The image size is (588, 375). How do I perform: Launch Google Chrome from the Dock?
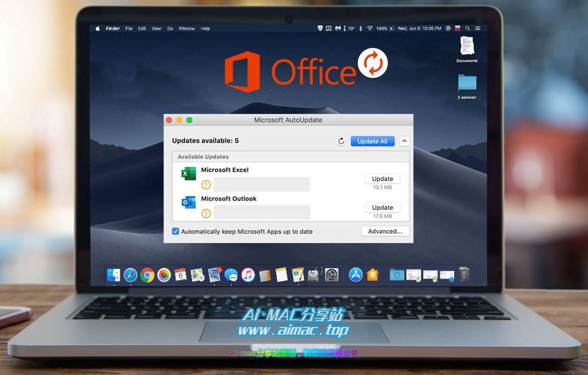coord(147,275)
